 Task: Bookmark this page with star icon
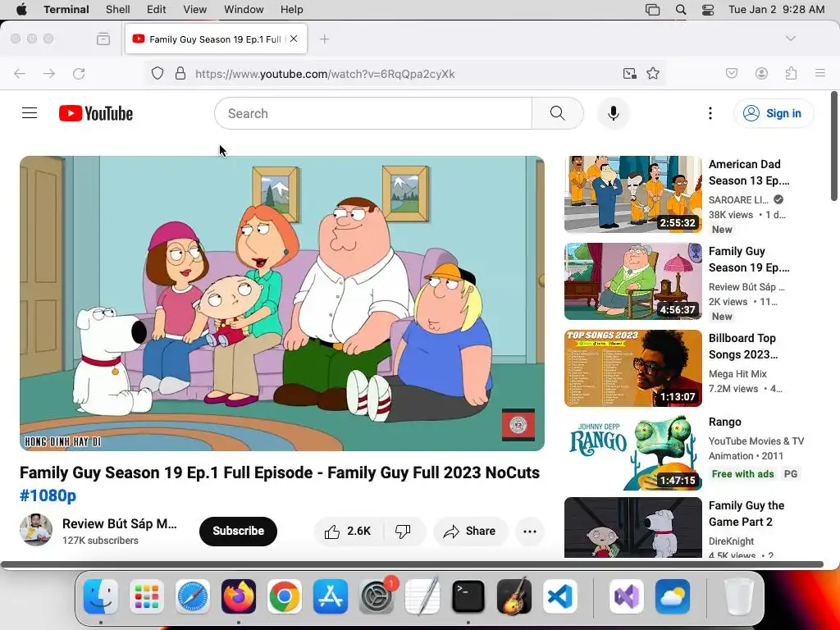653,73
